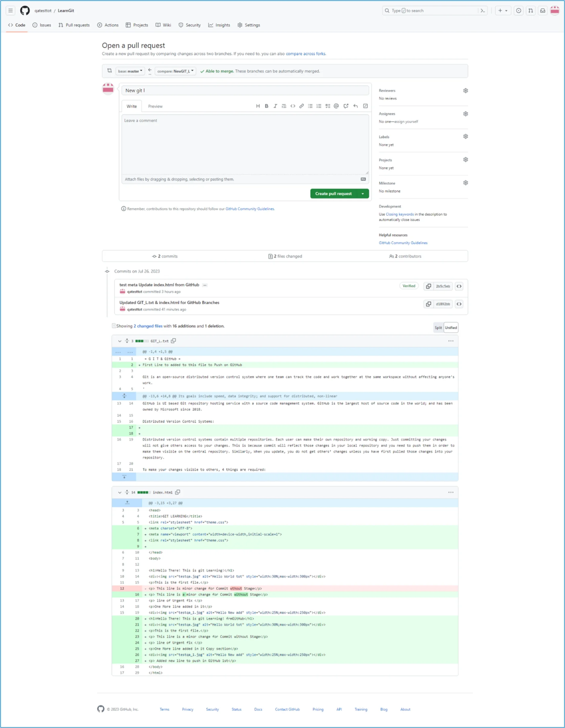Open the command palette in the header
Image resolution: width=565 pixels, height=728 pixels.
point(483,10)
